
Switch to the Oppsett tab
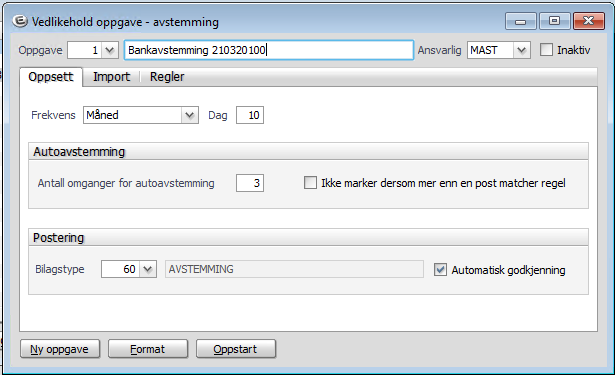tap(51, 76)
